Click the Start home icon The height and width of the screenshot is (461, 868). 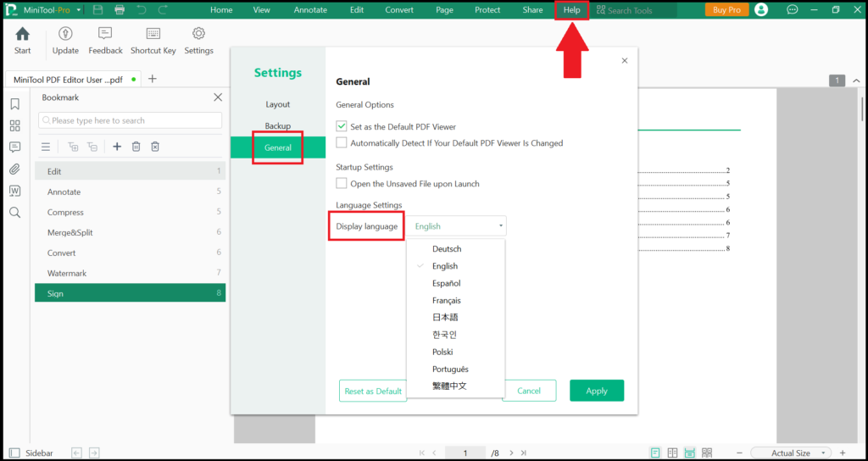(x=22, y=34)
